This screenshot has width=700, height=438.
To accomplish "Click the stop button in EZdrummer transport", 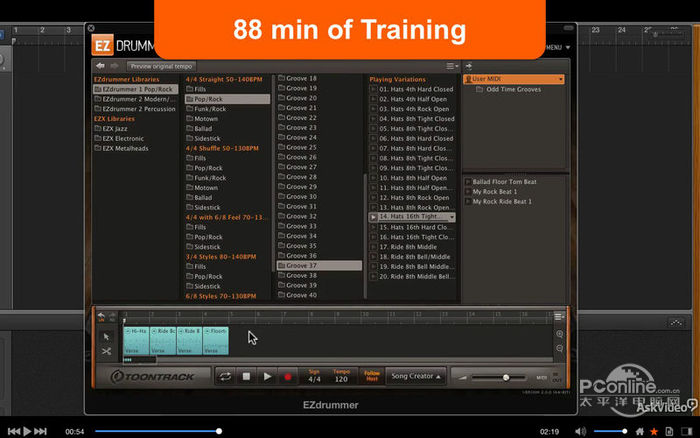I will (246, 377).
